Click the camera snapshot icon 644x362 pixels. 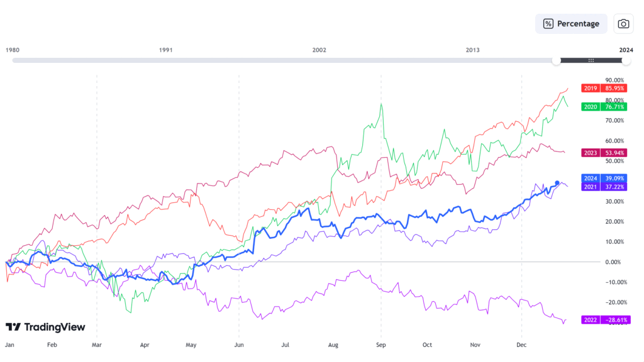pos(623,24)
